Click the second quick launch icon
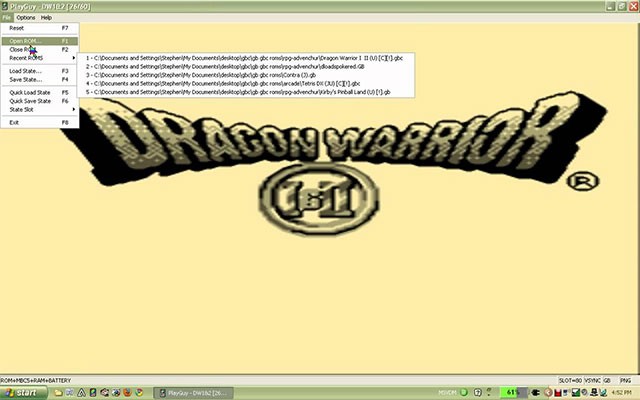 [69, 392]
